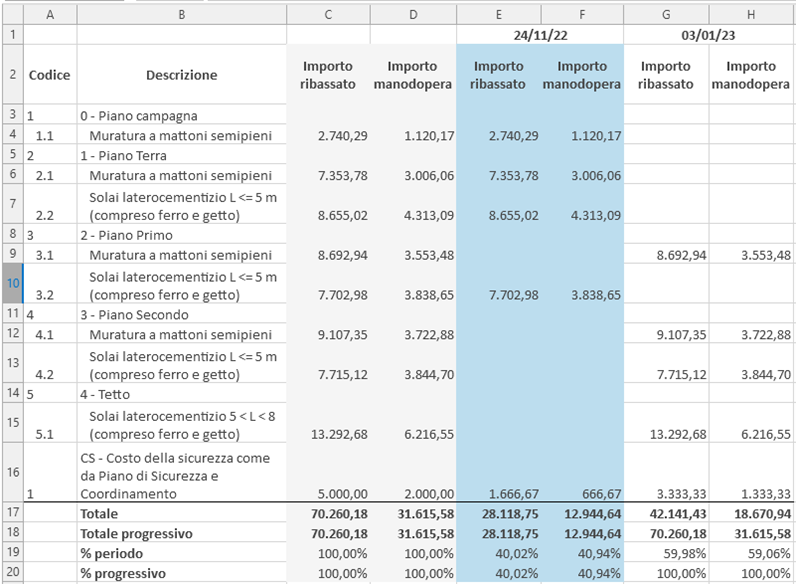Select total 42.141,43 in column G
Screen dimensions: 796x584
click(x=666, y=513)
